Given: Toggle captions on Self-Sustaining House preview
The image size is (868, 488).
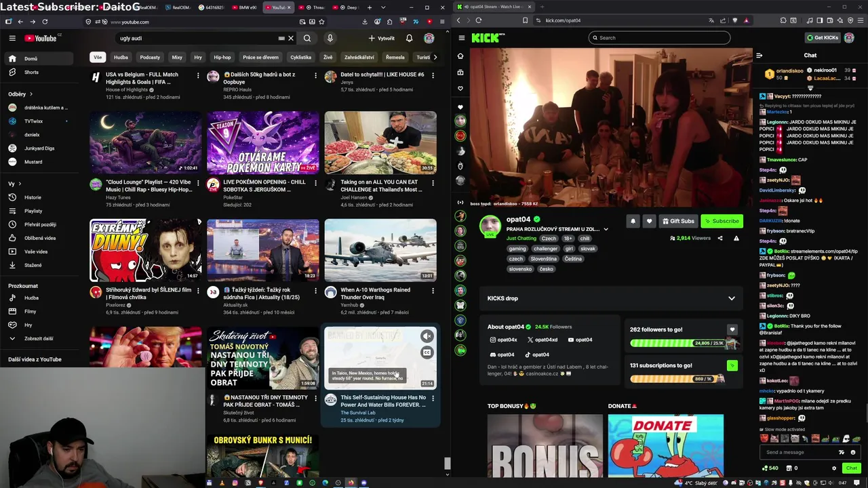Looking at the screenshot, I should pyautogui.click(x=427, y=352).
